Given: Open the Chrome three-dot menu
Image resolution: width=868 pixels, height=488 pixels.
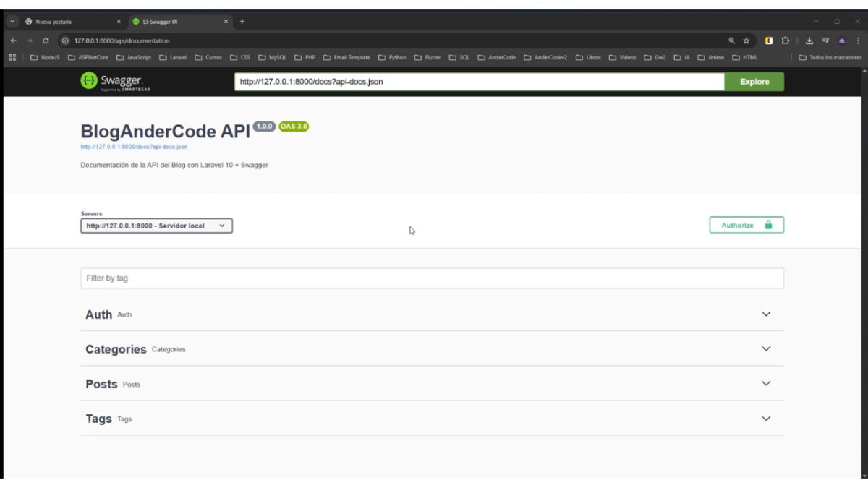Looking at the screenshot, I should (858, 41).
